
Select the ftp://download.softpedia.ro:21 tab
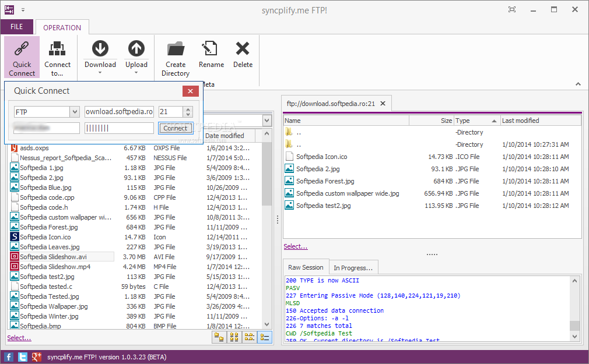331,104
